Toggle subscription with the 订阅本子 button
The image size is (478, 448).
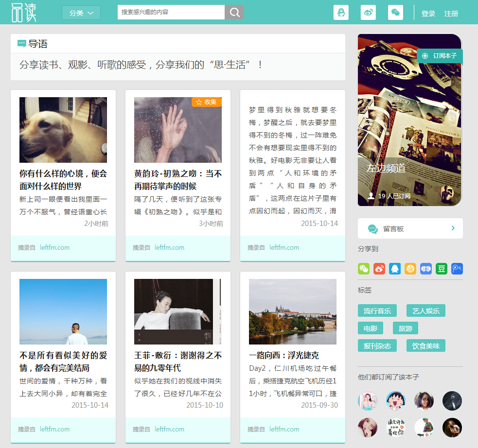[x=440, y=56]
